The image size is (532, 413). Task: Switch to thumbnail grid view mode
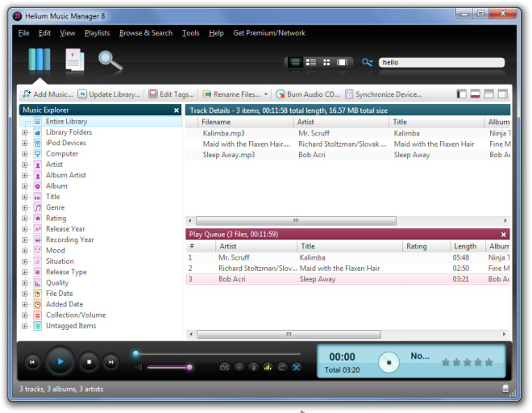326,62
